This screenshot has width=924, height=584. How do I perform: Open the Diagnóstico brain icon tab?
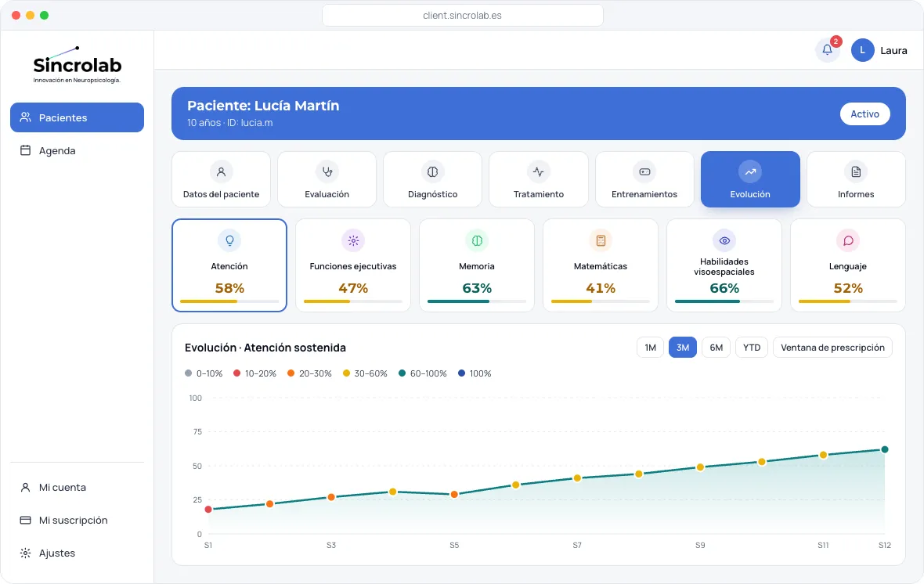[x=432, y=172]
